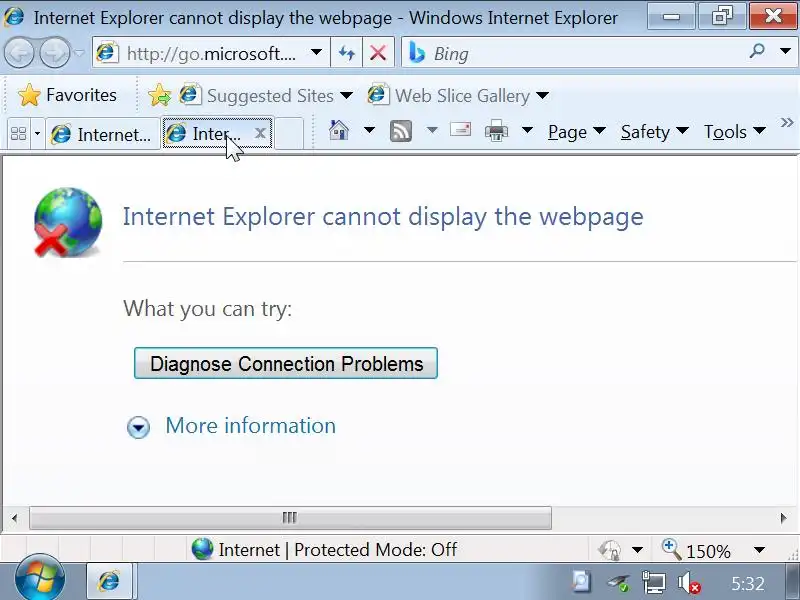This screenshot has height=600, width=800.
Task: Click the 5:32 system clock
Action: coord(747,583)
